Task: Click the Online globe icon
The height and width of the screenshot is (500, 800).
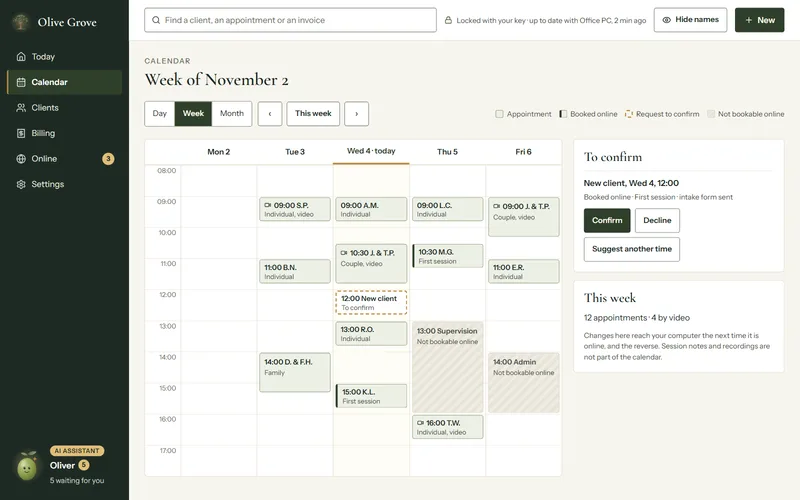Action: (21, 159)
